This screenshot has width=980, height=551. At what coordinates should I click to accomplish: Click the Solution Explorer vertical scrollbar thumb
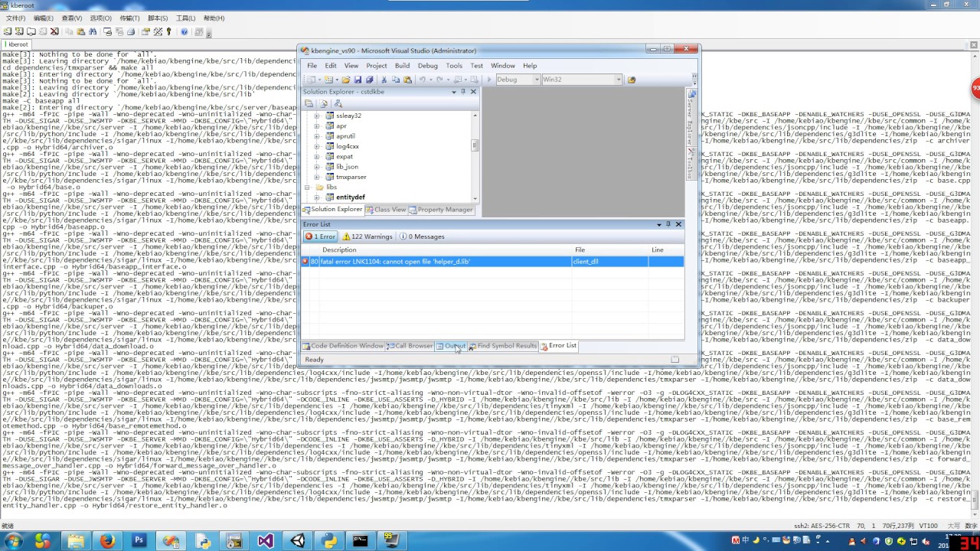coord(475,145)
